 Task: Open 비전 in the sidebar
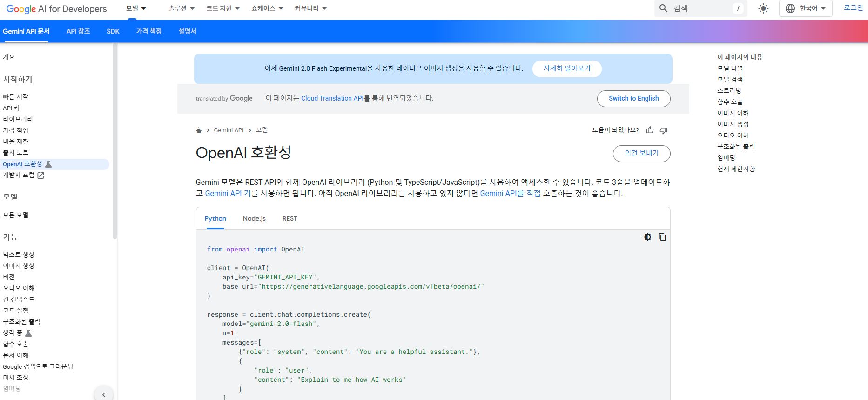pos(9,277)
